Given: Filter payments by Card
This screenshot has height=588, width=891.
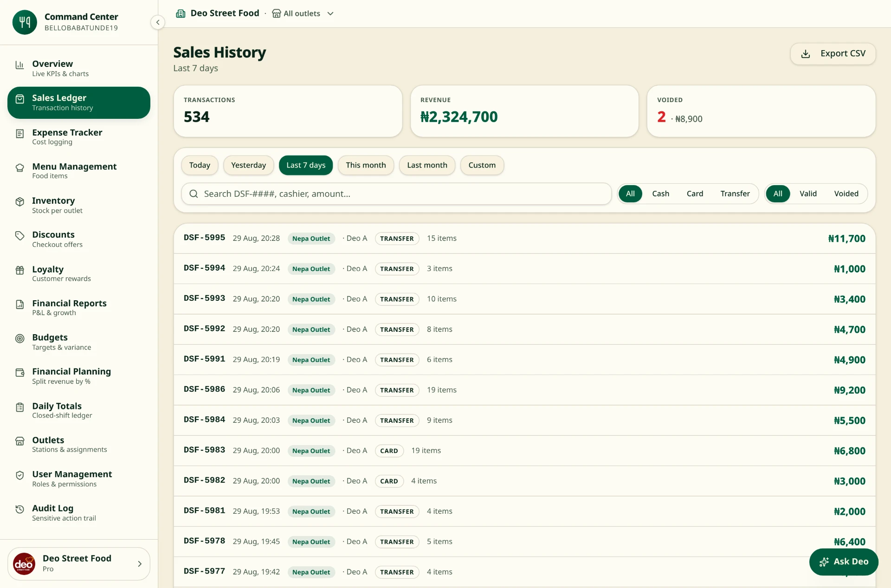Looking at the screenshot, I should click(x=695, y=194).
